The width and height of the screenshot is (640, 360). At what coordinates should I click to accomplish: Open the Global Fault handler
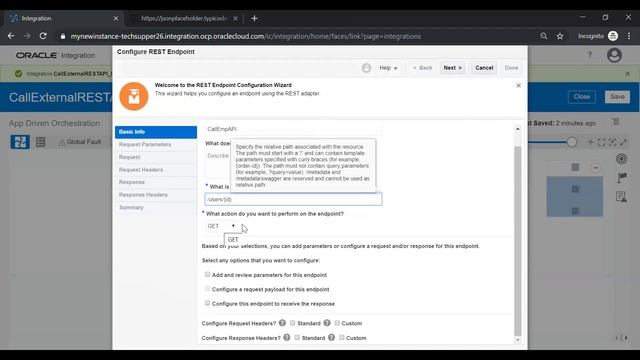pos(80,142)
